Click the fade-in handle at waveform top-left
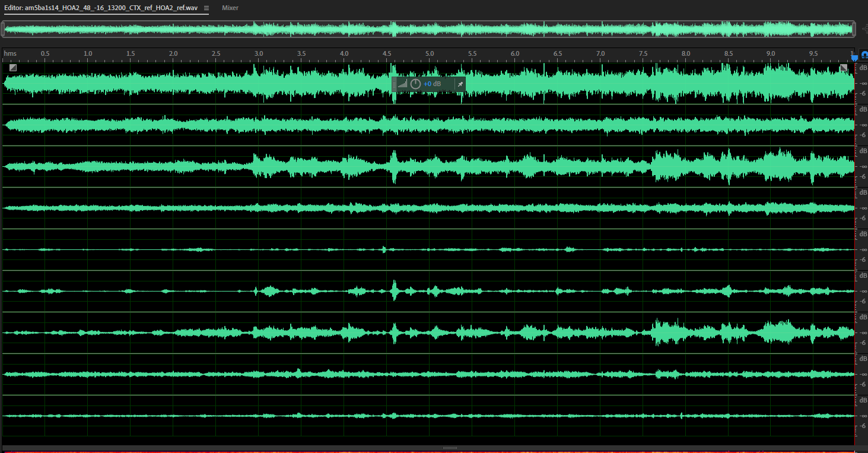 (13, 68)
